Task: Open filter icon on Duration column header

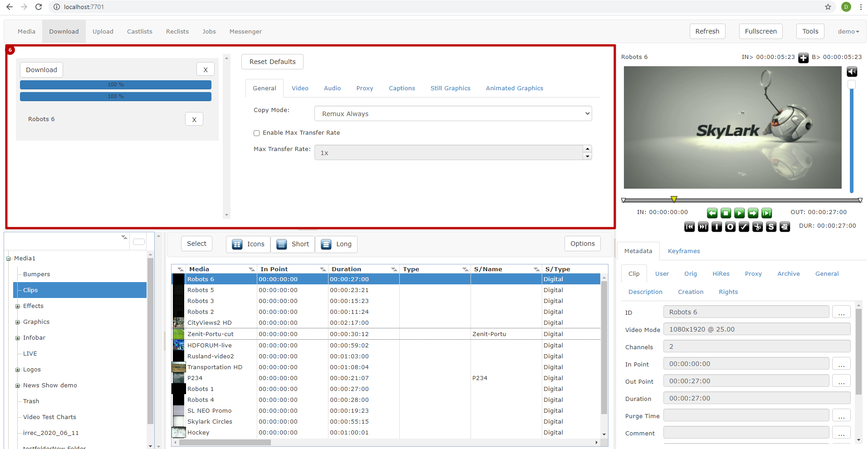Action: point(394,269)
